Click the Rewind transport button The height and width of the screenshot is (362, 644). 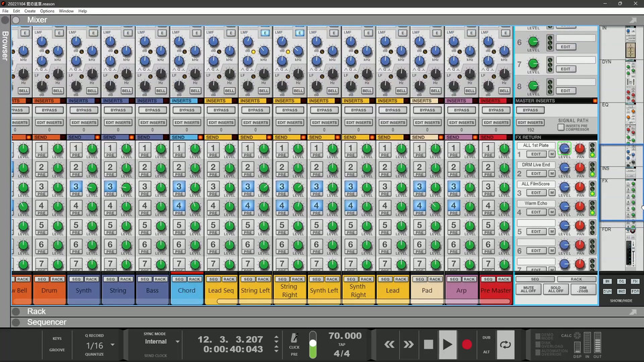pos(389,345)
